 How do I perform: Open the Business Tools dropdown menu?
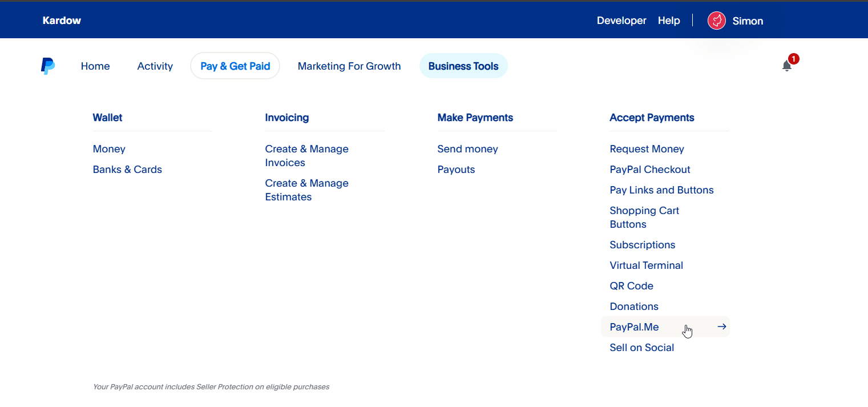(x=463, y=66)
